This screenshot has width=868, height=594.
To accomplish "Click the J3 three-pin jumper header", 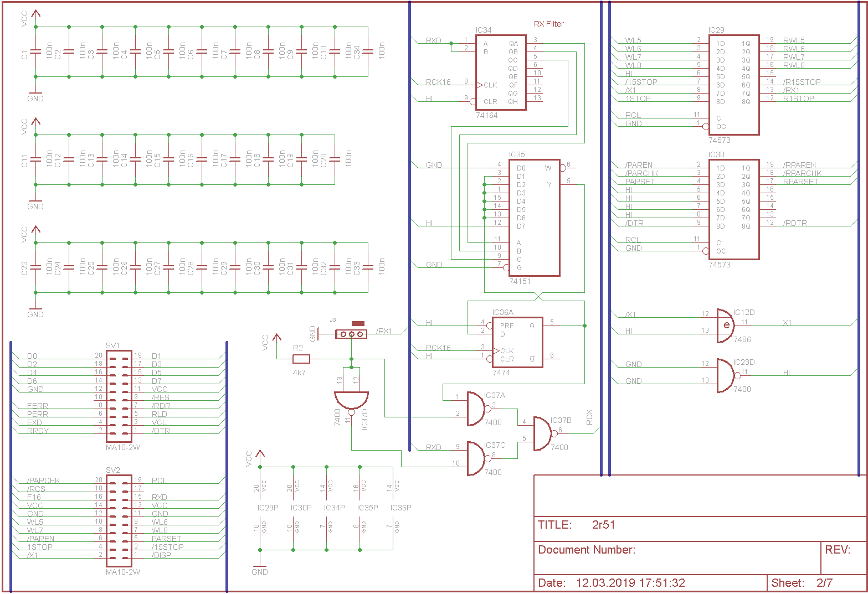I will click(351, 334).
